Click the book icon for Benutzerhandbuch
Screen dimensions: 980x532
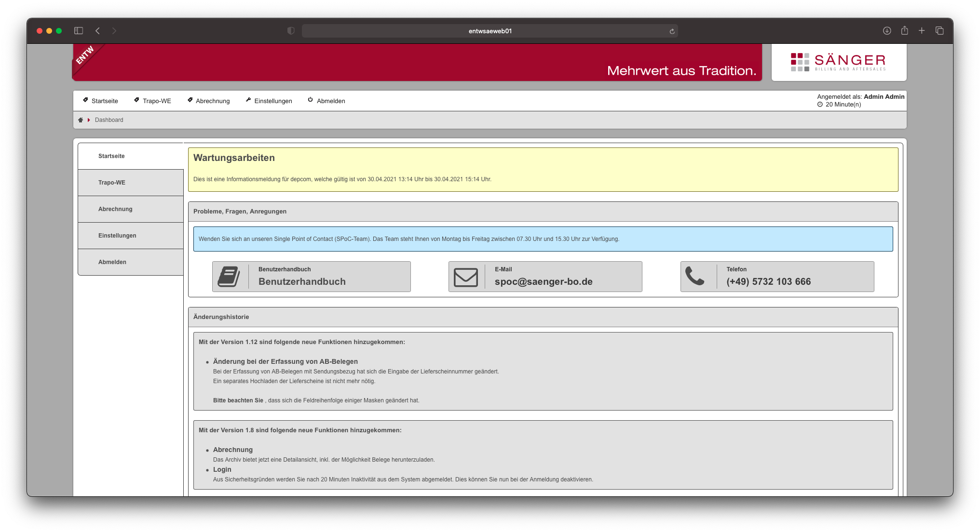pyautogui.click(x=229, y=277)
